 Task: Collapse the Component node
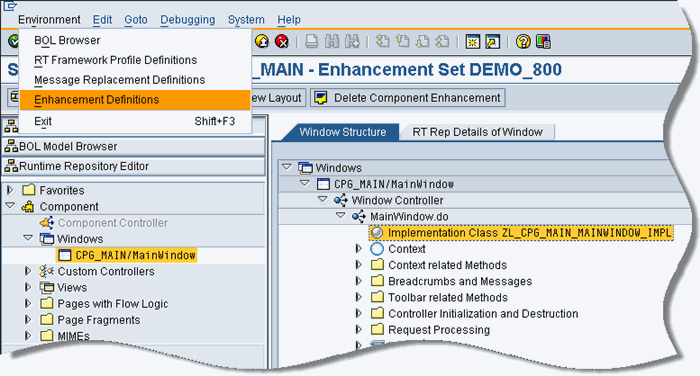tap(10, 206)
